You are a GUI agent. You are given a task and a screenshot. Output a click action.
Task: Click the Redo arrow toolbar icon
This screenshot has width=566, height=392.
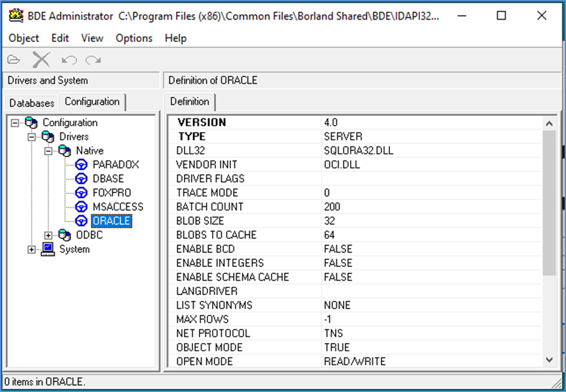93,60
